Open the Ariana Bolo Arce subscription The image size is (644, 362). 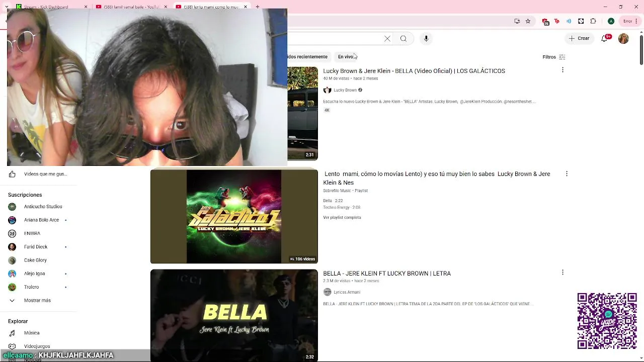pos(38,220)
